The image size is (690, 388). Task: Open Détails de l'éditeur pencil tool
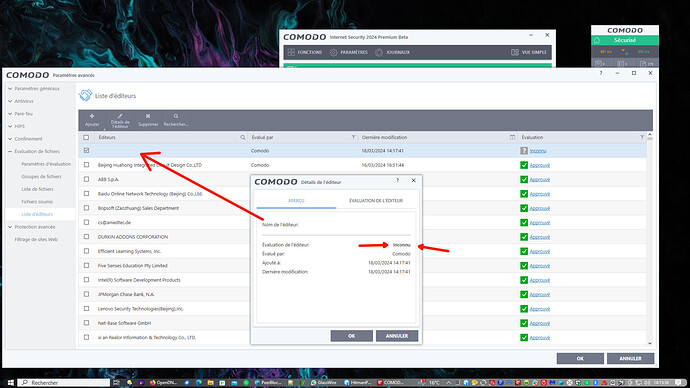point(120,116)
